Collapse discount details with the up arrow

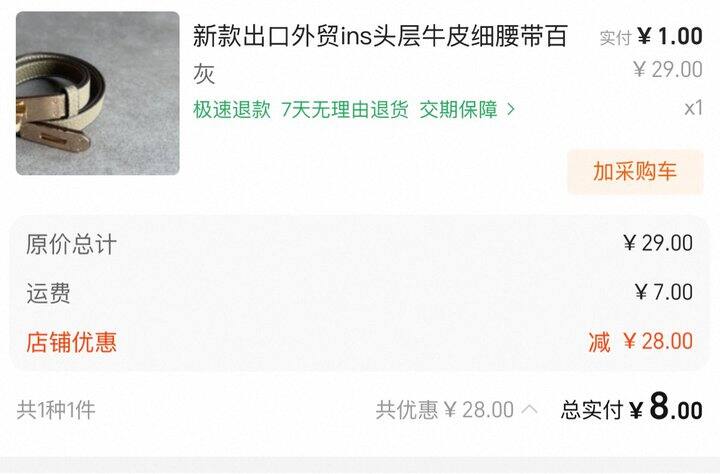click(529, 409)
